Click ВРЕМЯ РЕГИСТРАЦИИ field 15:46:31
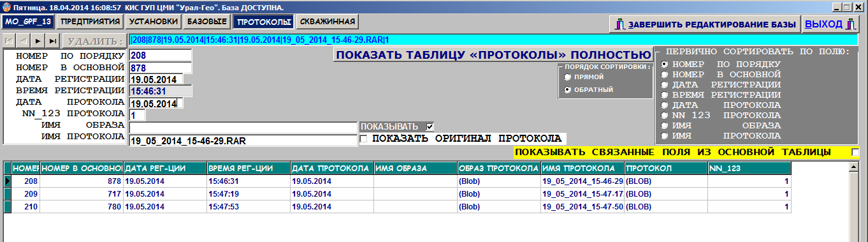The image size is (868, 242). (160, 91)
